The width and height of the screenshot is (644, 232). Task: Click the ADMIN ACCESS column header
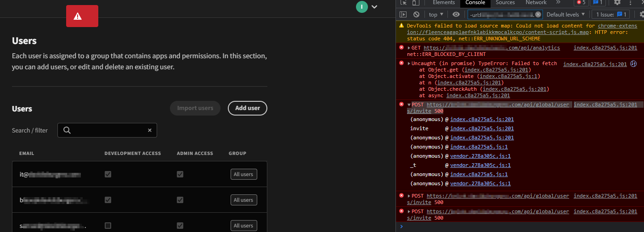tap(195, 153)
